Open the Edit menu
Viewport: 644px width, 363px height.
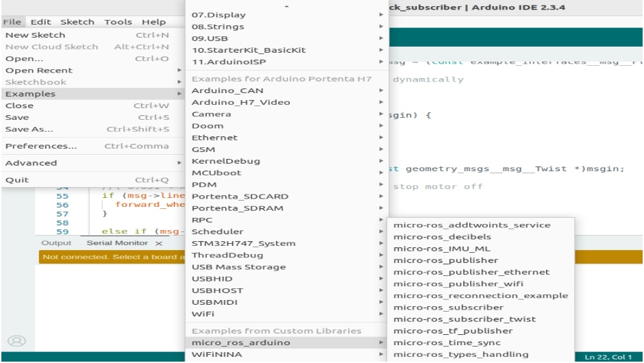coord(40,22)
